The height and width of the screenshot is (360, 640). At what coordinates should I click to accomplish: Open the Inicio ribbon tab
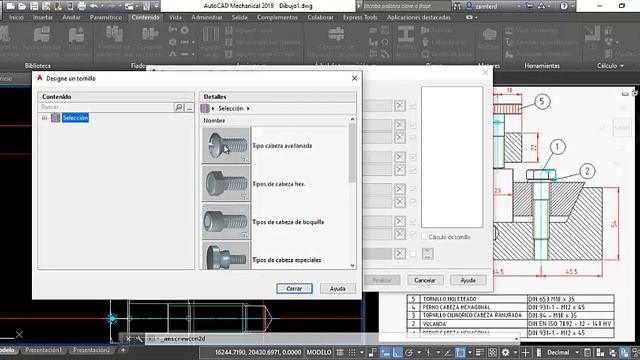coord(16,18)
